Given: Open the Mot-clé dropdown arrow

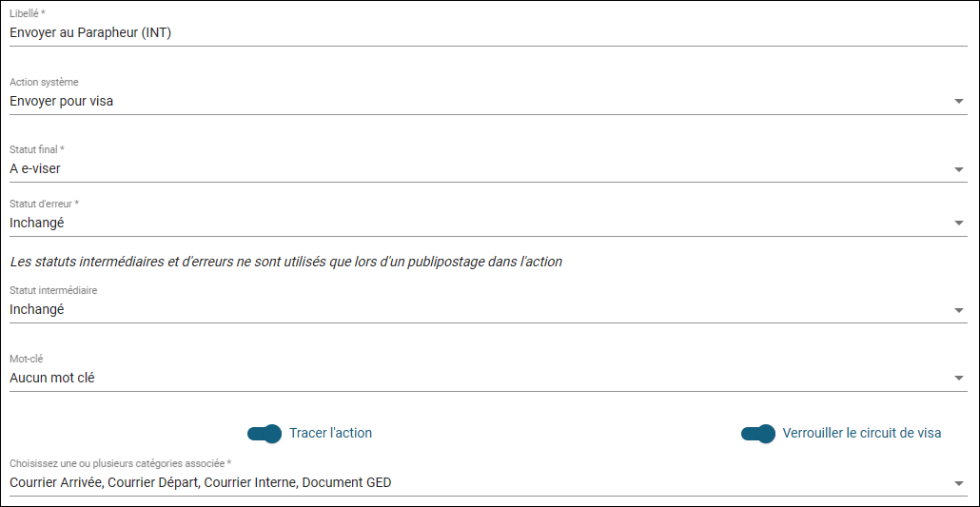Looking at the screenshot, I should pyautogui.click(x=958, y=380).
